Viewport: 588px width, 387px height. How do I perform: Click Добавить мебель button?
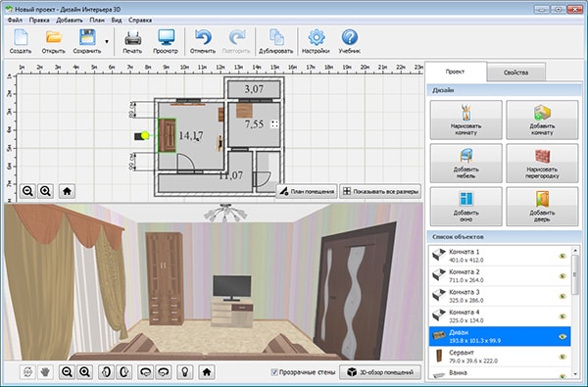coord(466,164)
